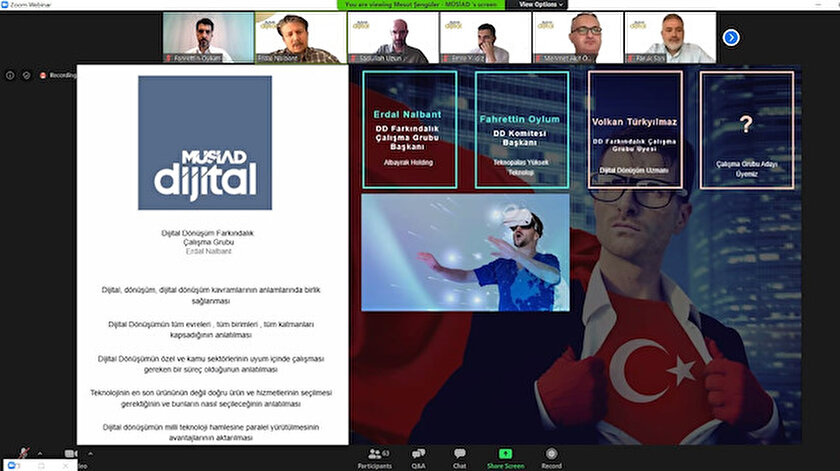Toggle the video camera icon
840x471 pixels.
point(70,453)
